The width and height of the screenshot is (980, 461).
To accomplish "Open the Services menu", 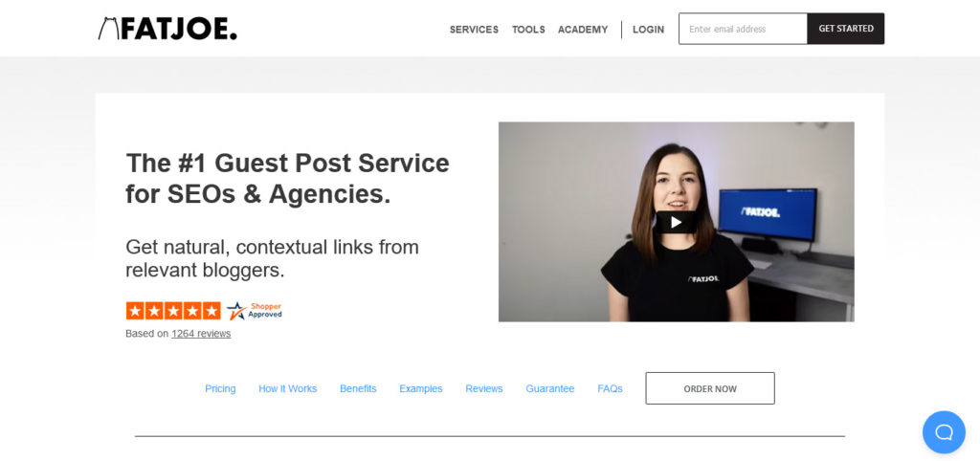I will 474,30.
